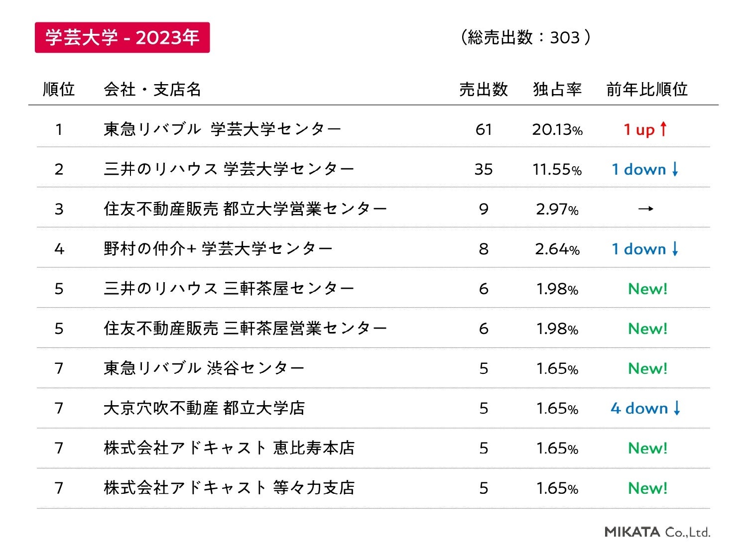Click the down arrow beside "4 down"

tap(676, 408)
